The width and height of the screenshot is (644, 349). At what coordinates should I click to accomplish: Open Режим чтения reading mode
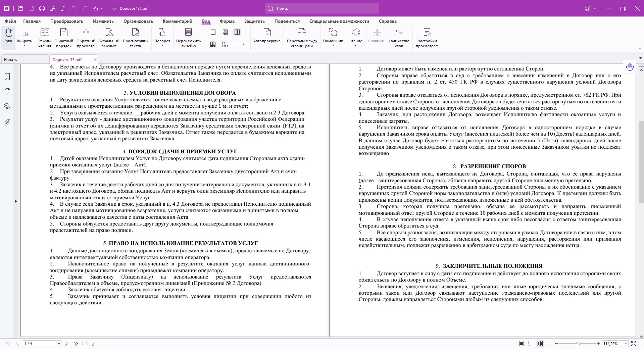point(45,38)
